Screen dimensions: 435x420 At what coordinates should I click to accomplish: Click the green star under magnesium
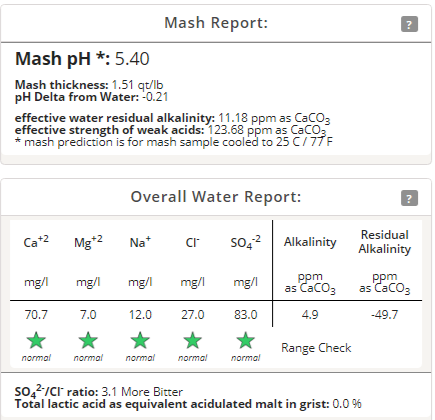[88, 341]
